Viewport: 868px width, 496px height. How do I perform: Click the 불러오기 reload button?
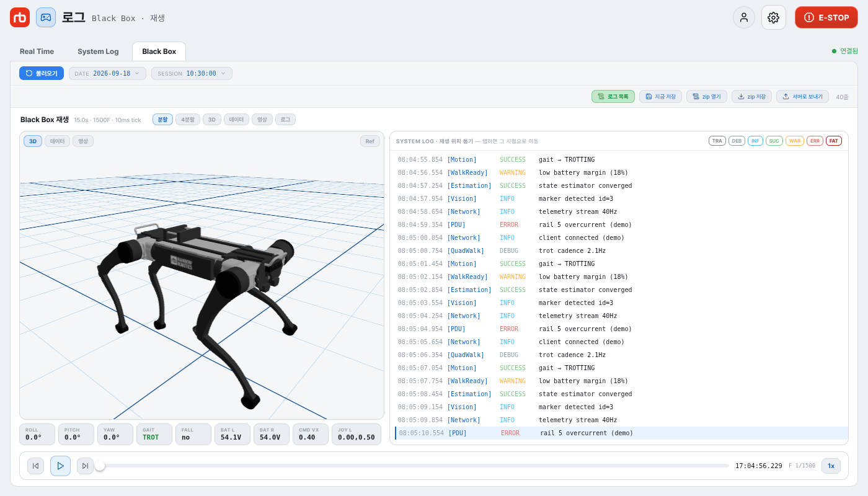[x=42, y=73]
